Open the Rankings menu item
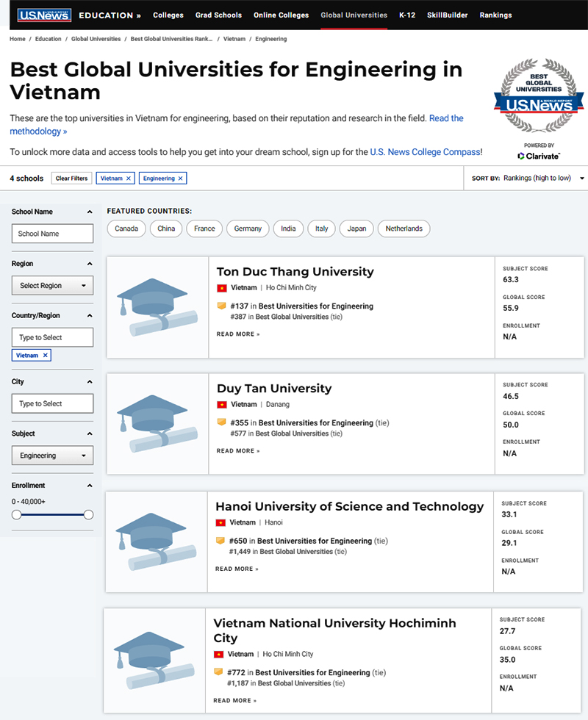 496,15
